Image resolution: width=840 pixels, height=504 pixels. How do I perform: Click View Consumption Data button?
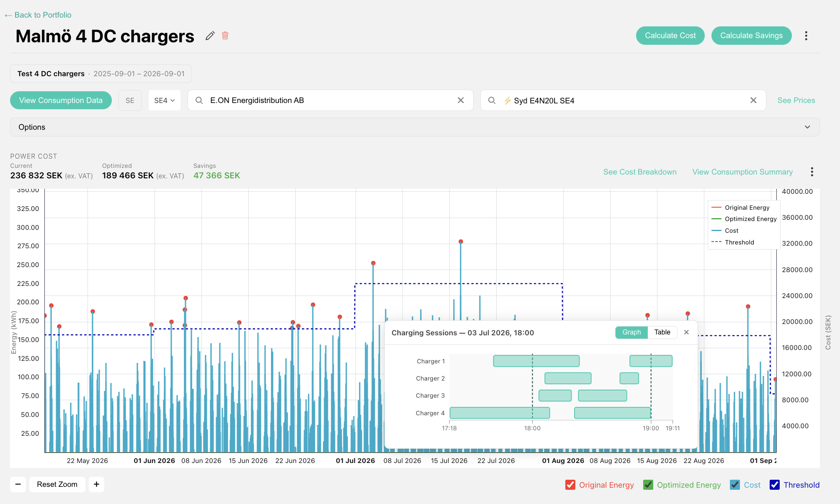(61, 100)
